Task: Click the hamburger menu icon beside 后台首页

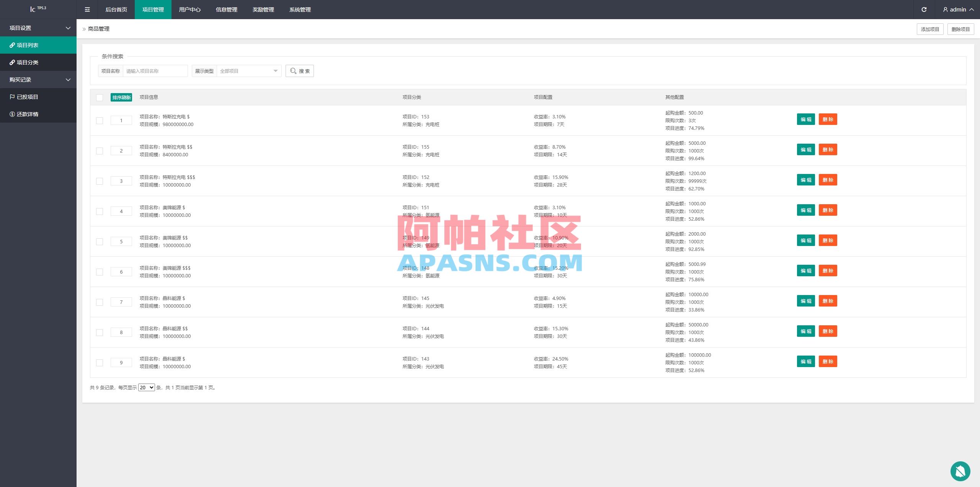Action: click(87, 10)
